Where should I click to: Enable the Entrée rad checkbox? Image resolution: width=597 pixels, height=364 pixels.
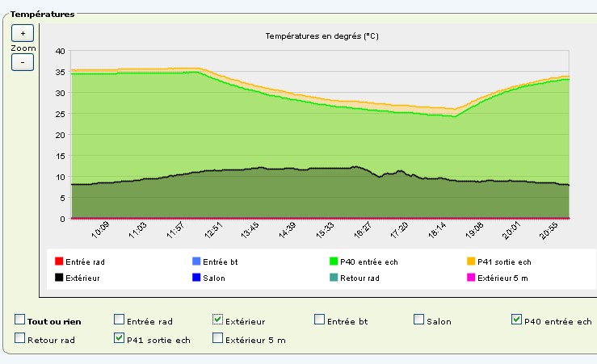coord(120,320)
